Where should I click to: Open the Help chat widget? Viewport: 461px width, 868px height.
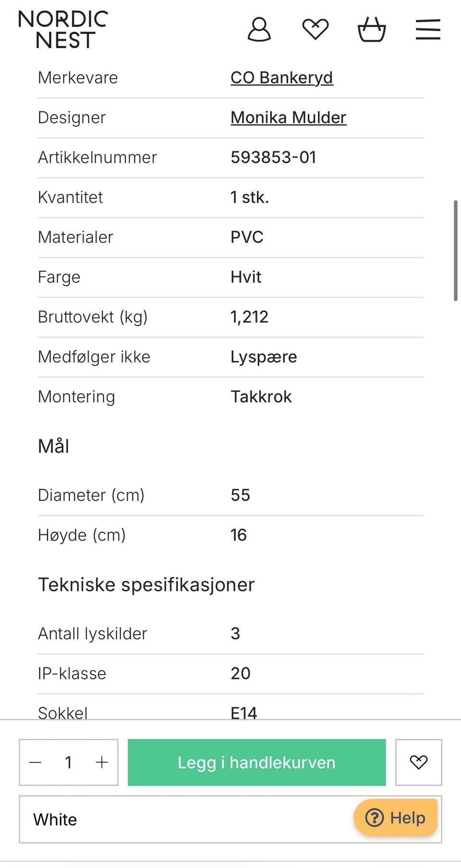(x=396, y=818)
